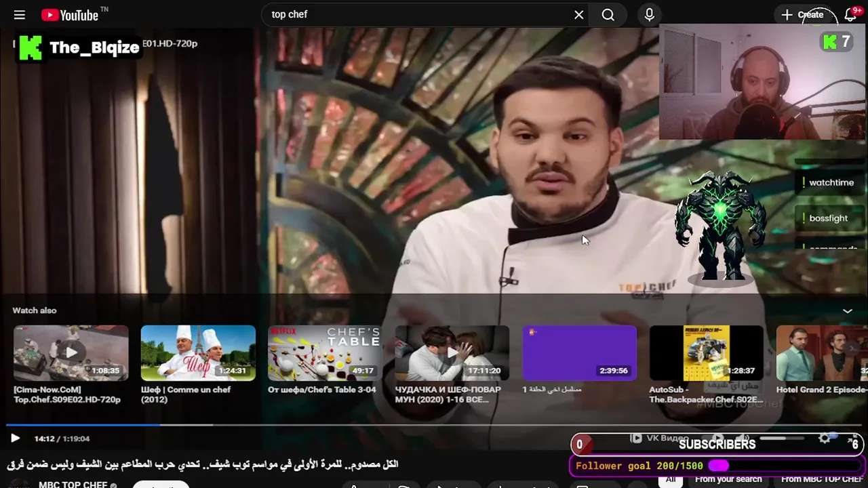
Task: Click title 'ЧУДАЧКА И ШЕФ-ПОВАР МУН (2020)'
Action: 448,394
